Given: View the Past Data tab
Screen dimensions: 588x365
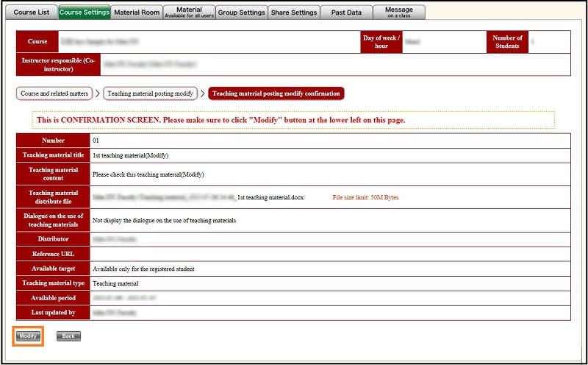Looking at the screenshot, I should pos(346,13).
